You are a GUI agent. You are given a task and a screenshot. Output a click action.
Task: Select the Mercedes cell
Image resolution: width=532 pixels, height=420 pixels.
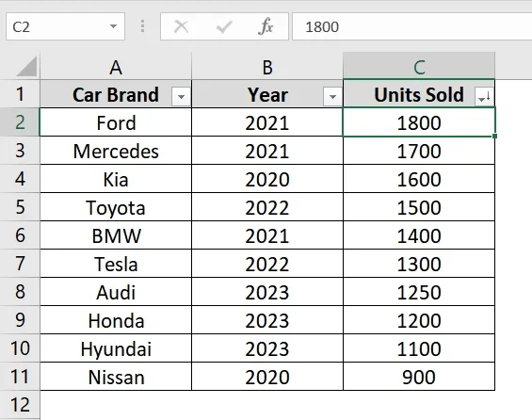116,151
